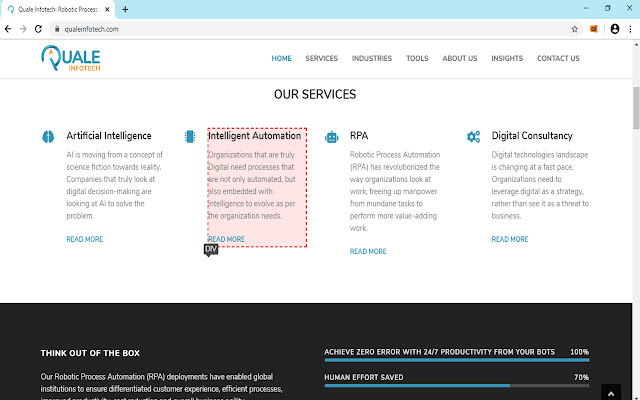The image size is (640, 400).
Task: Open the CONTACT US menu item
Action: 558,58
